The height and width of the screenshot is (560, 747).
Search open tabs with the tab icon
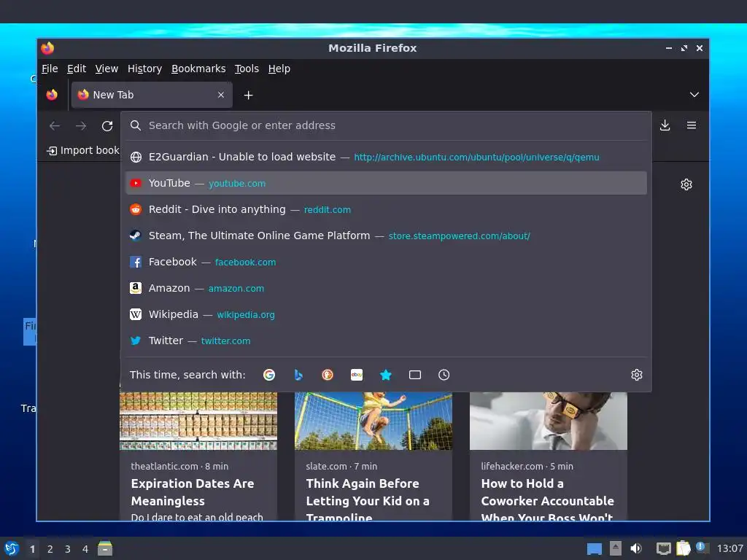pyautogui.click(x=415, y=375)
